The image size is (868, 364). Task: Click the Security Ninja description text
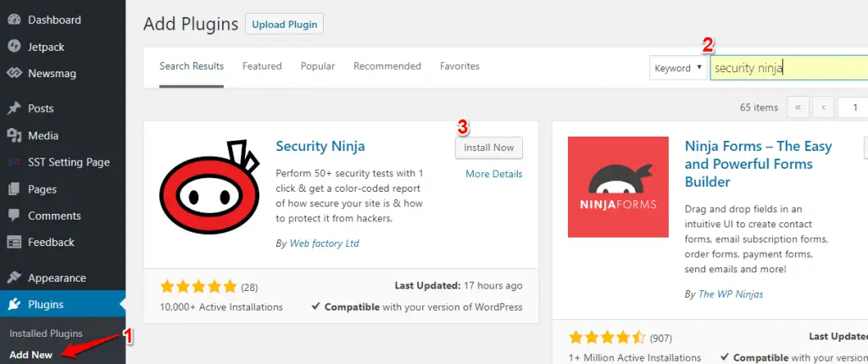tap(349, 196)
